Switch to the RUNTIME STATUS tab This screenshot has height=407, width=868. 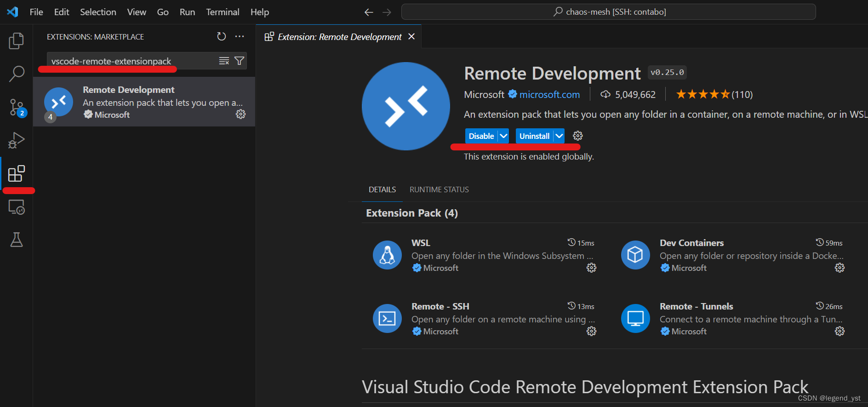439,189
